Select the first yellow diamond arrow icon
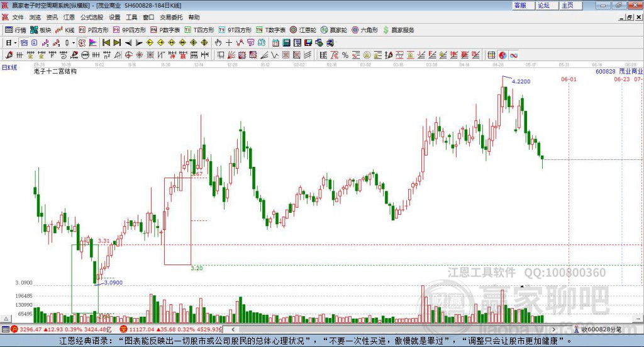The height and width of the screenshot is (347, 644). click(x=150, y=43)
